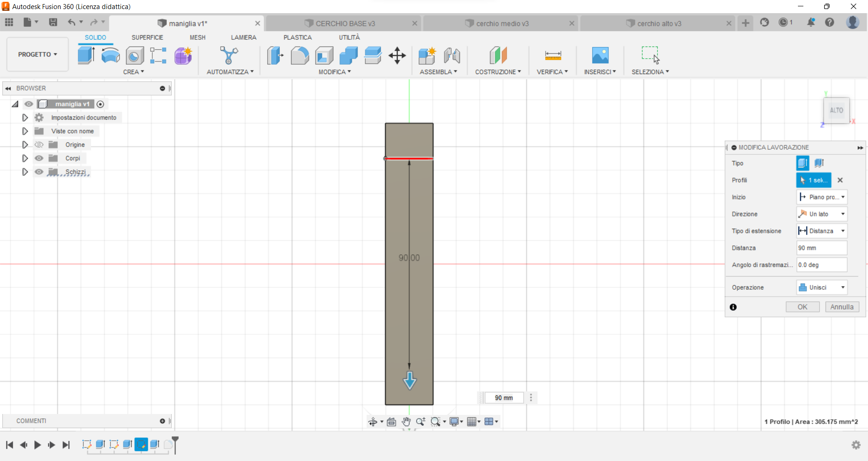Image resolution: width=868 pixels, height=461 pixels.
Task: Toggle visibility of Origine folder
Action: point(39,145)
